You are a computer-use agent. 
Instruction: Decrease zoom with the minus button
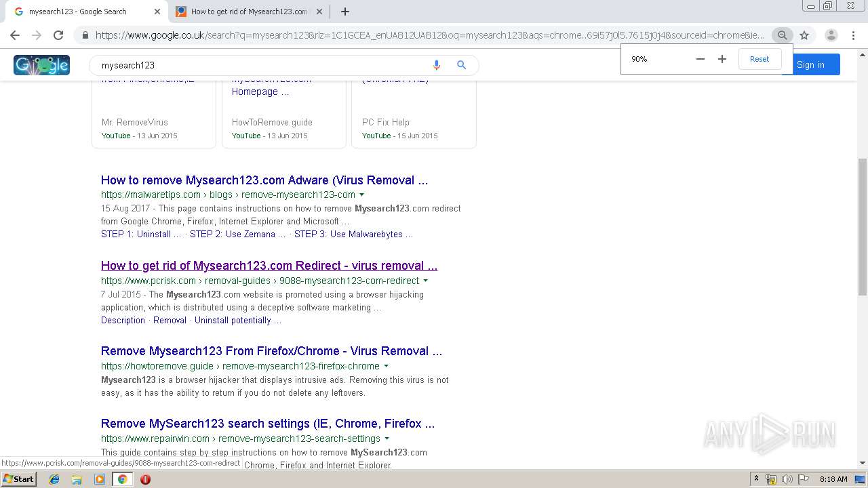point(701,59)
